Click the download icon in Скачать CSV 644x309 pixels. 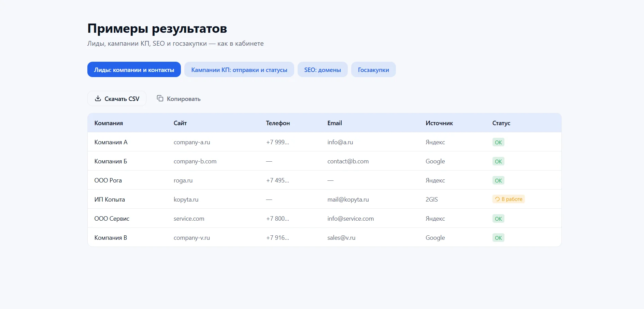pos(98,99)
